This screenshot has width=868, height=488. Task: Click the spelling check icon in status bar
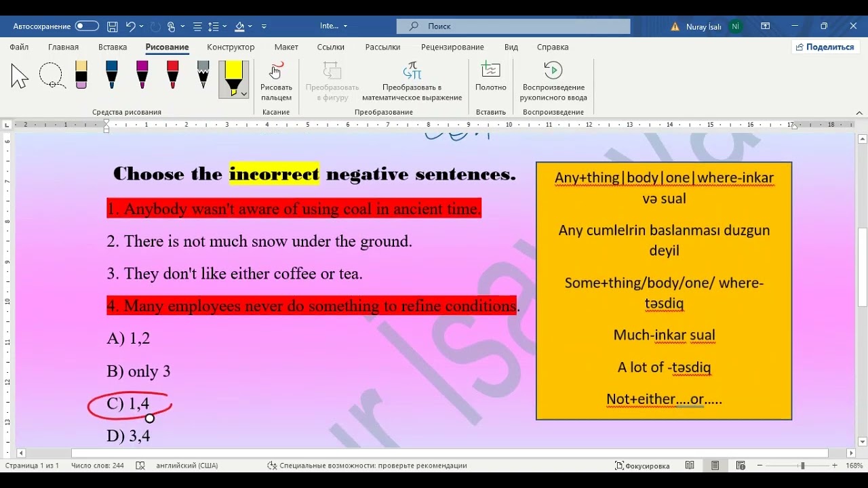tap(140, 466)
